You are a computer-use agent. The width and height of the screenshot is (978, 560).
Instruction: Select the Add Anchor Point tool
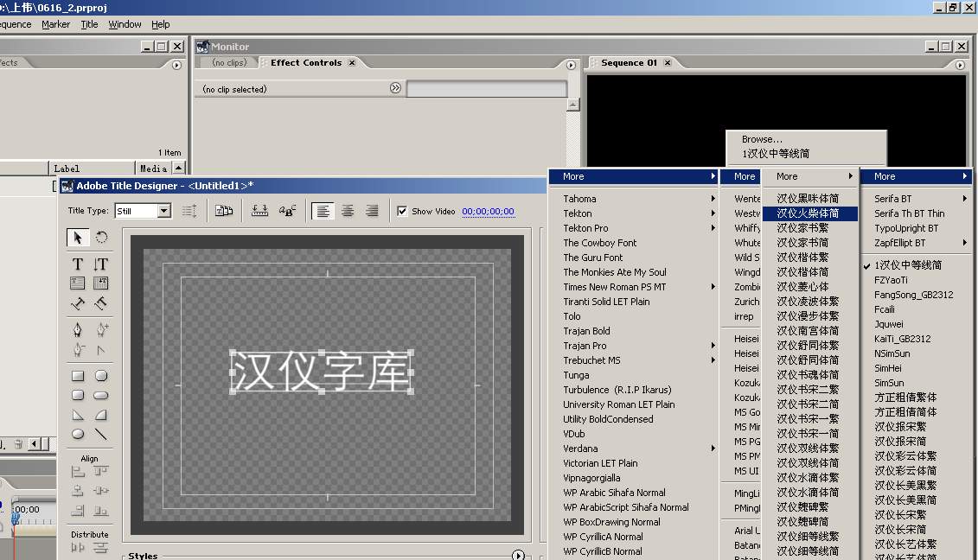tap(101, 330)
